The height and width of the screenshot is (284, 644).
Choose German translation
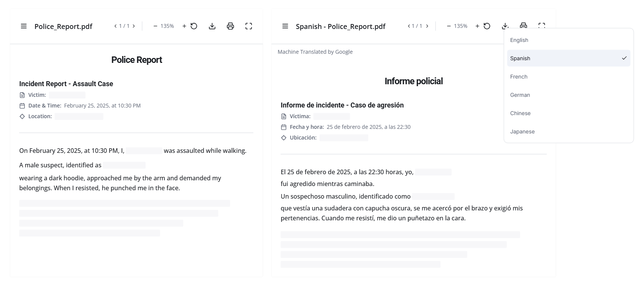click(568, 95)
